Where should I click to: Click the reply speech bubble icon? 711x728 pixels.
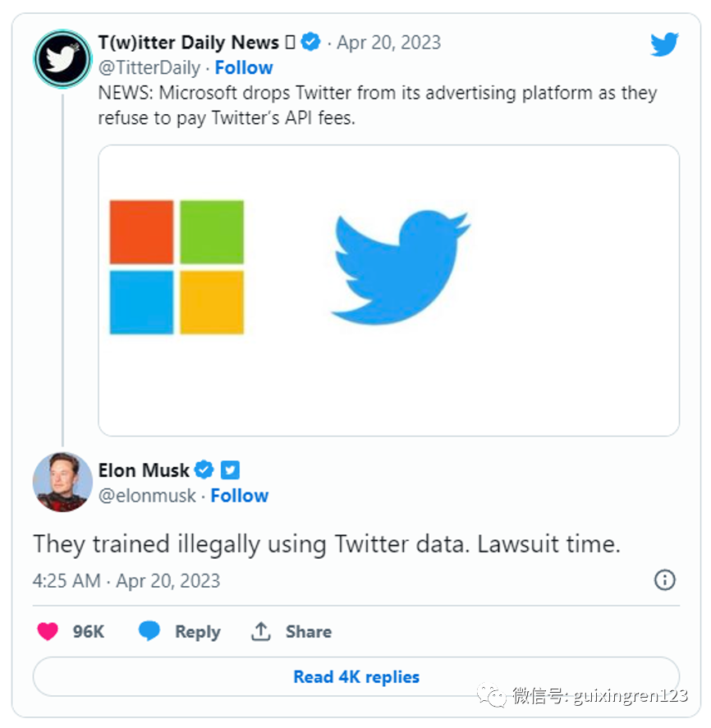click(x=149, y=631)
